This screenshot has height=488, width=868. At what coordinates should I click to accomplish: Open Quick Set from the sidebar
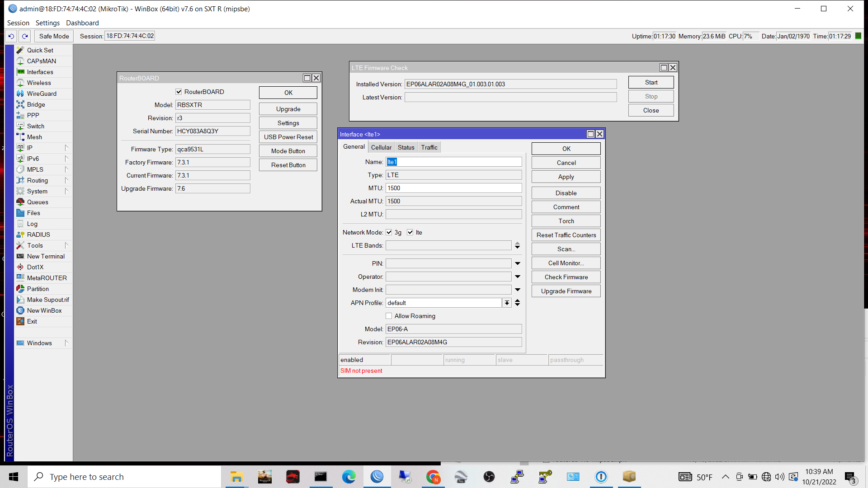tap(40, 50)
